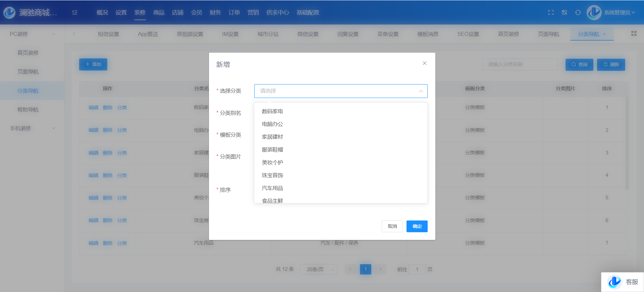This screenshot has height=292, width=644.
Task: Pick 汽车用品 from category options
Action: (272, 188)
